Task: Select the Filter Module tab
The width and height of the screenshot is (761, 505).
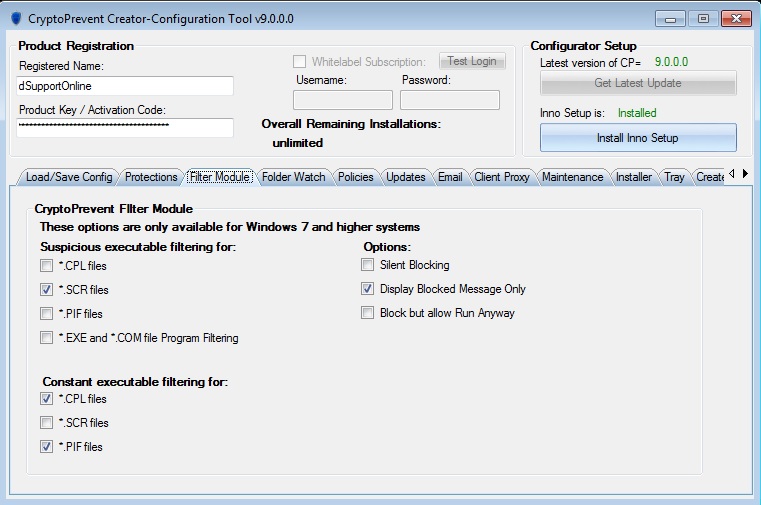Action: coord(219,177)
